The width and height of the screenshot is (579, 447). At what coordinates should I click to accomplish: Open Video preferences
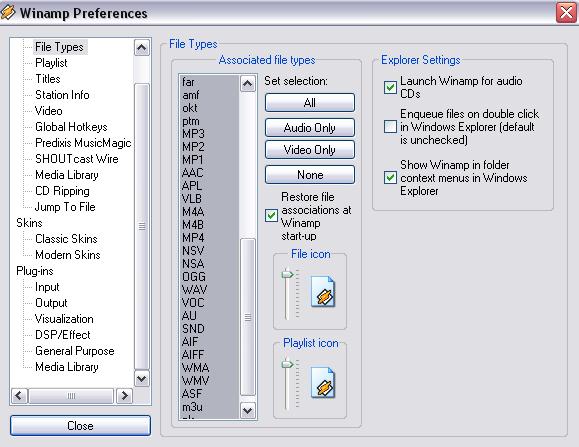point(48,111)
